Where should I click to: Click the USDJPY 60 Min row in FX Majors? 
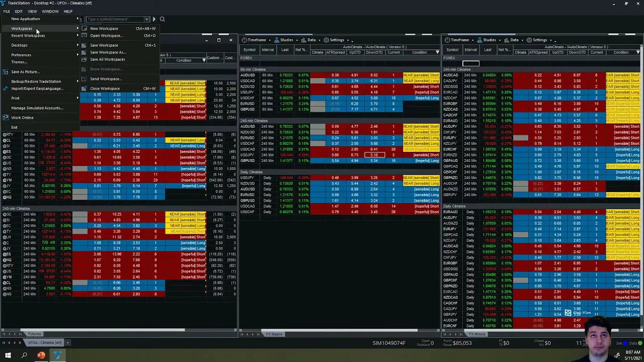340,93
